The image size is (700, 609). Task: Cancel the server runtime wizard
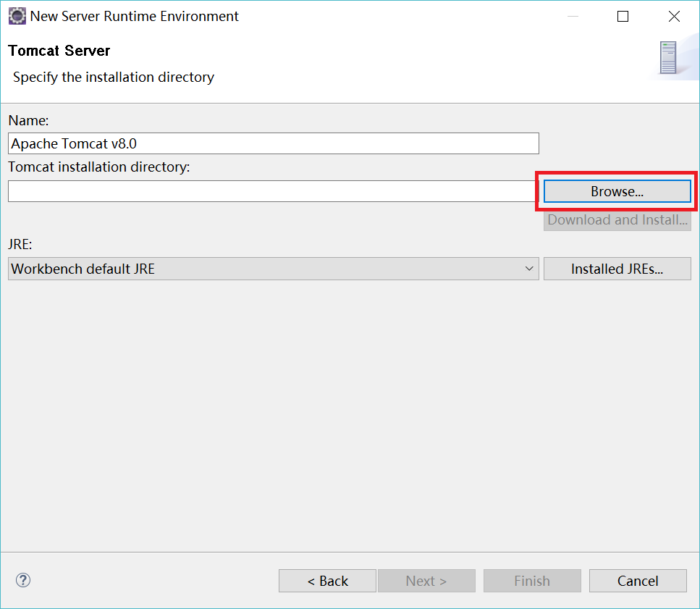point(638,581)
